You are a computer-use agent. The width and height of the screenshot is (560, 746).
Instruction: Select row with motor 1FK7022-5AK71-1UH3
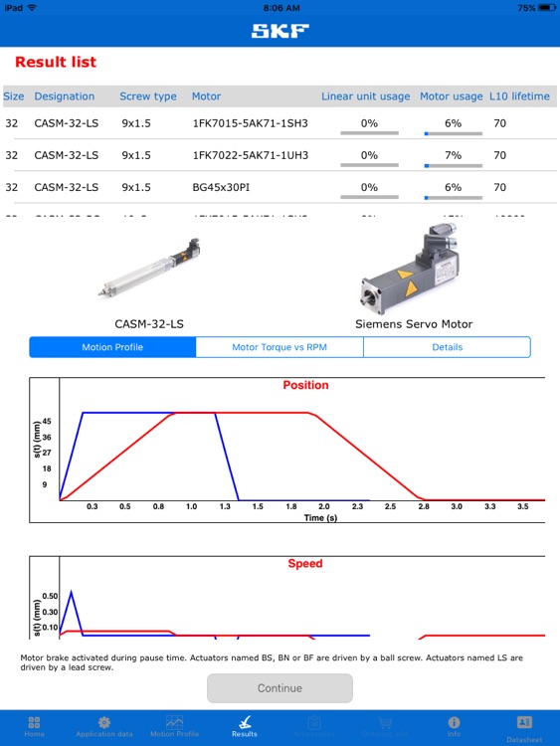tap(280, 155)
